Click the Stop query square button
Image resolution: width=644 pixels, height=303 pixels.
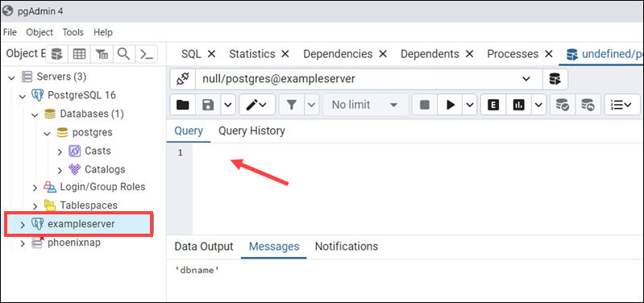(425, 105)
